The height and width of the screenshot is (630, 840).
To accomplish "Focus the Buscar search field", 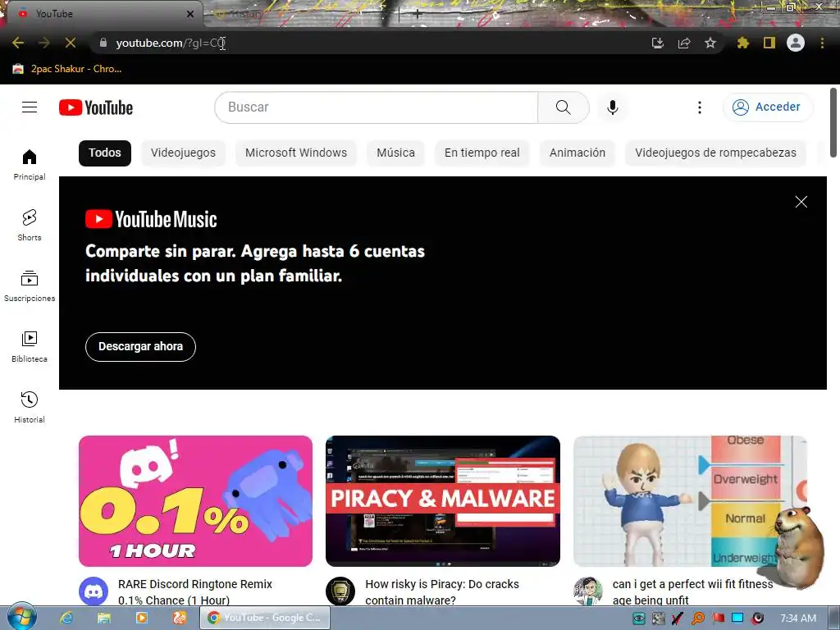I will [376, 107].
